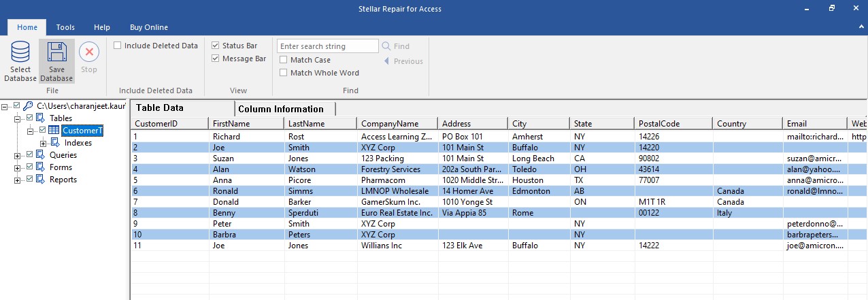The width and height of the screenshot is (868, 300).
Task: Click the 'Long Beach' city cell
Action: pos(537,159)
